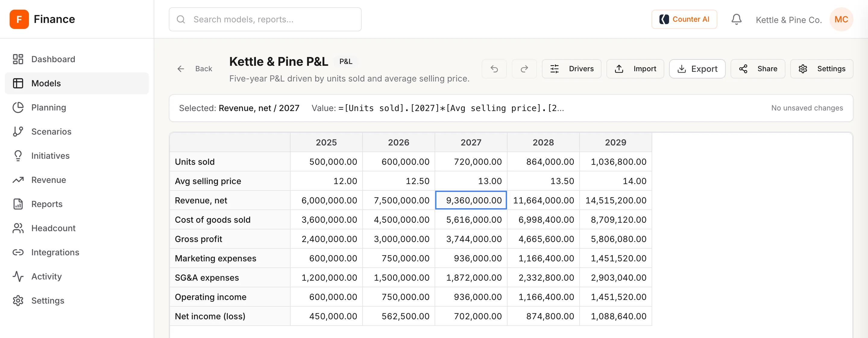
Task: Open the MC user avatar
Action: (841, 19)
